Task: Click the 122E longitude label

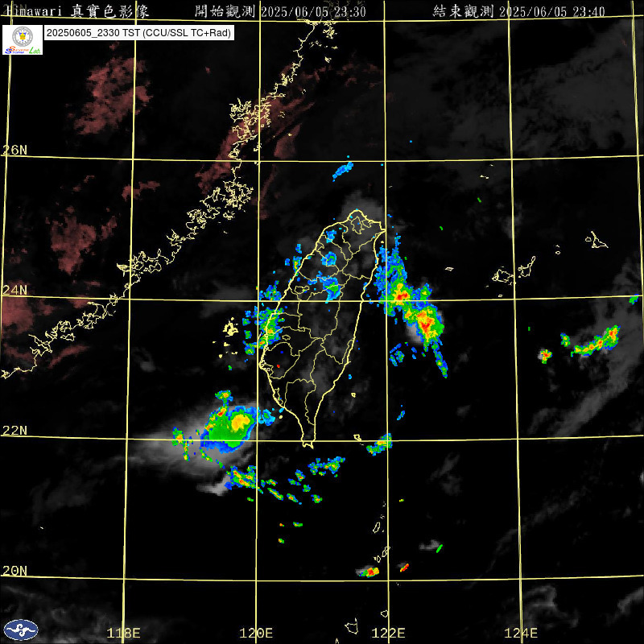Action: (390, 633)
